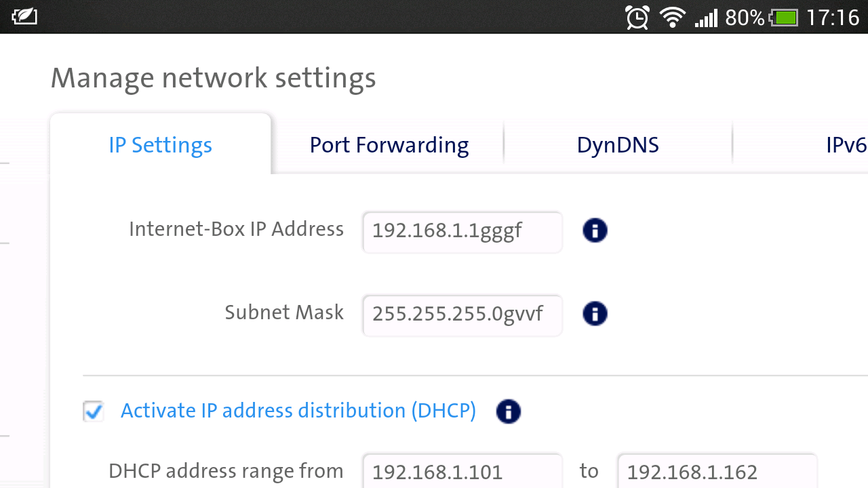The image size is (868, 488).
Task: Tap the cellular signal bars icon
Action: click(706, 18)
